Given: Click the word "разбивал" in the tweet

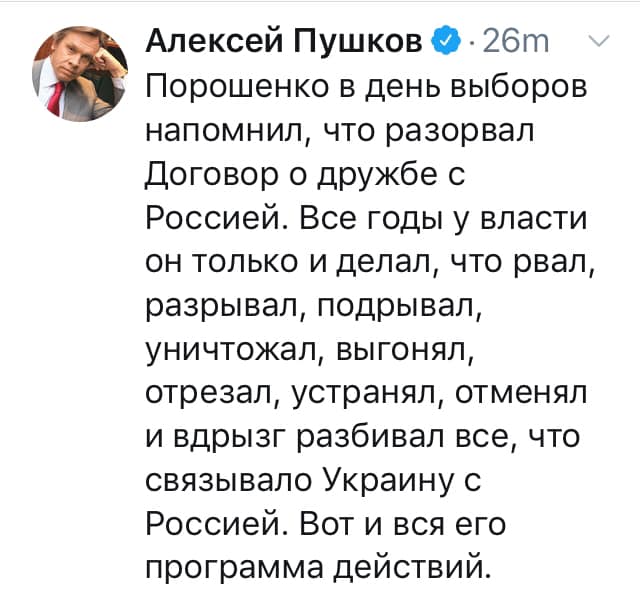Looking at the screenshot, I should point(370,437).
